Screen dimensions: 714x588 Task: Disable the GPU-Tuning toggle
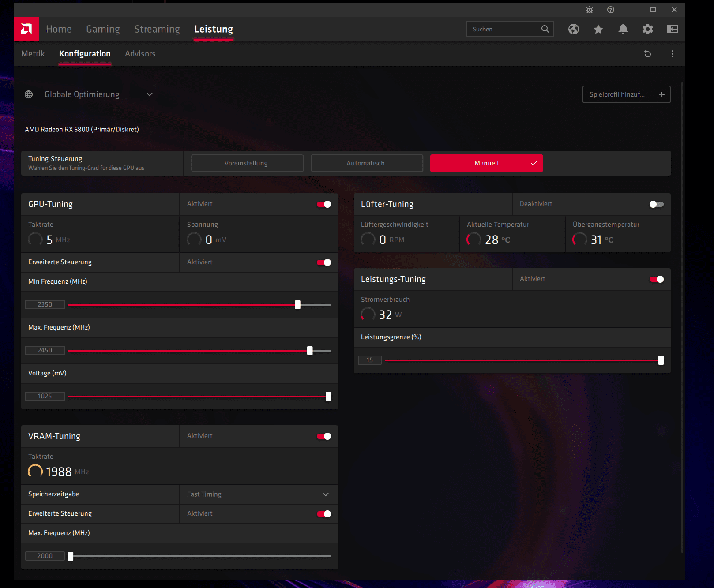click(324, 204)
